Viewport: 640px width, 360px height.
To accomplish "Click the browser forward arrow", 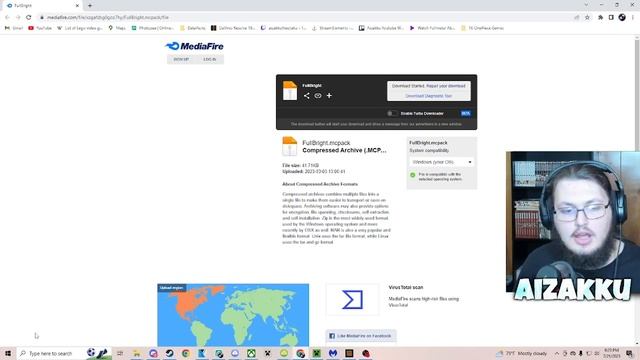I will (x=18, y=17).
